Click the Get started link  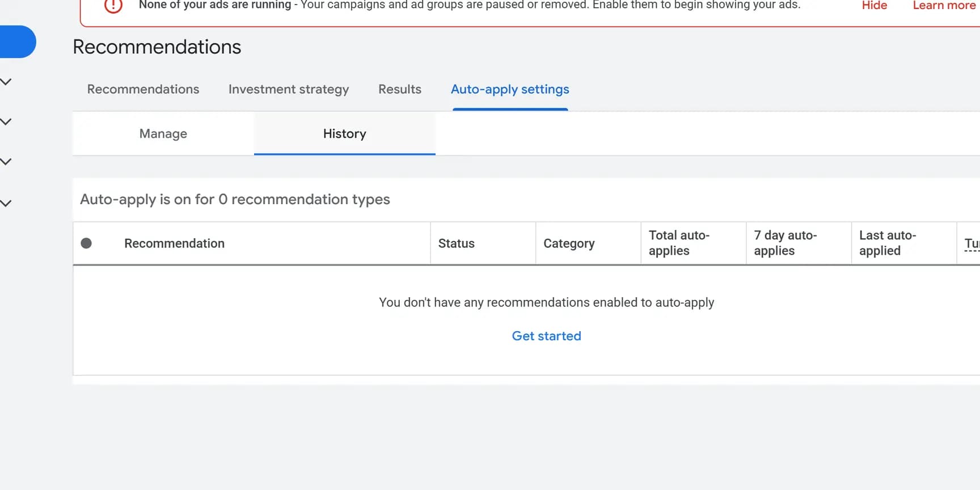tap(547, 336)
